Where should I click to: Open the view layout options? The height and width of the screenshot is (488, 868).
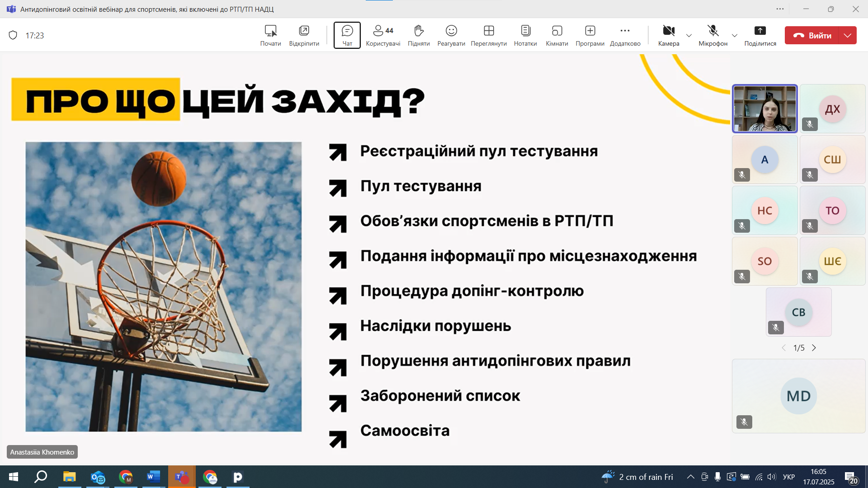(x=489, y=35)
